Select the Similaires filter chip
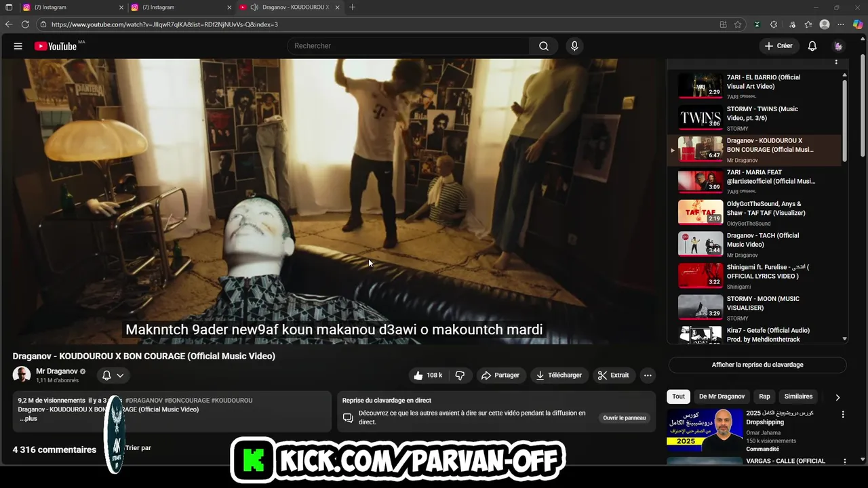This screenshot has width=868, height=488. click(x=798, y=396)
